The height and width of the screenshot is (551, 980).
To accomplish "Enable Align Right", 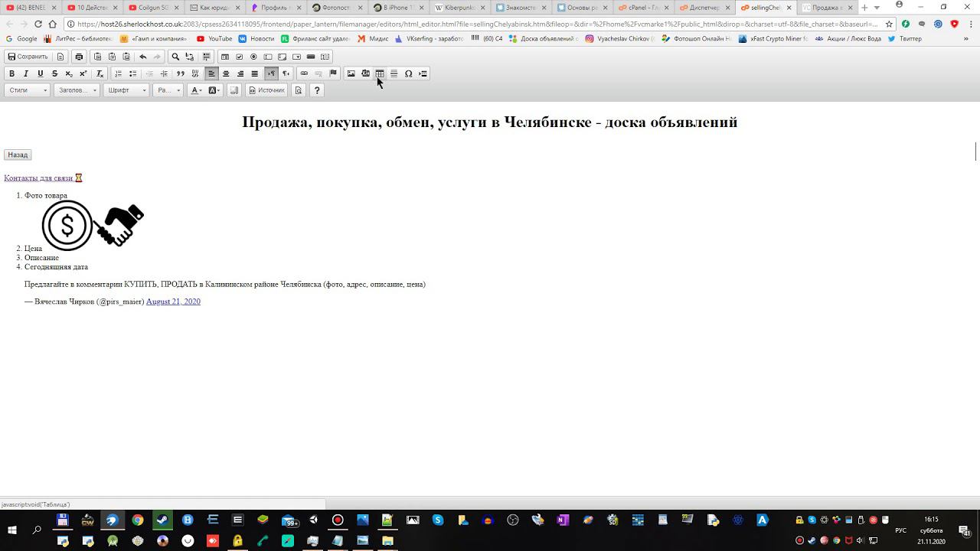I will coord(240,73).
